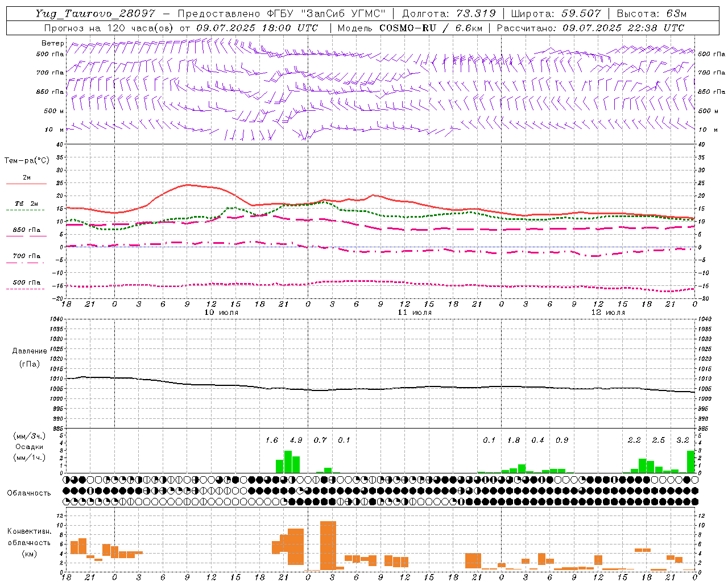
Task: Click the tallest green bar below 4.9
Action: (288, 462)
